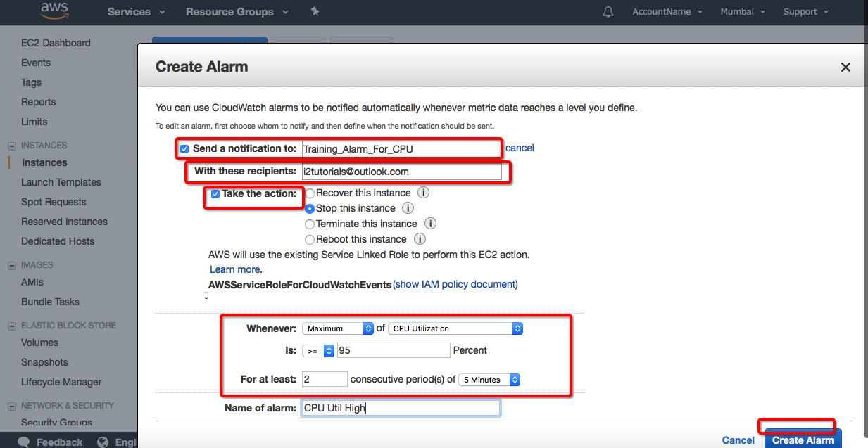
Task: Uncheck the Send a notification to checkbox
Action: pyautogui.click(x=184, y=149)
